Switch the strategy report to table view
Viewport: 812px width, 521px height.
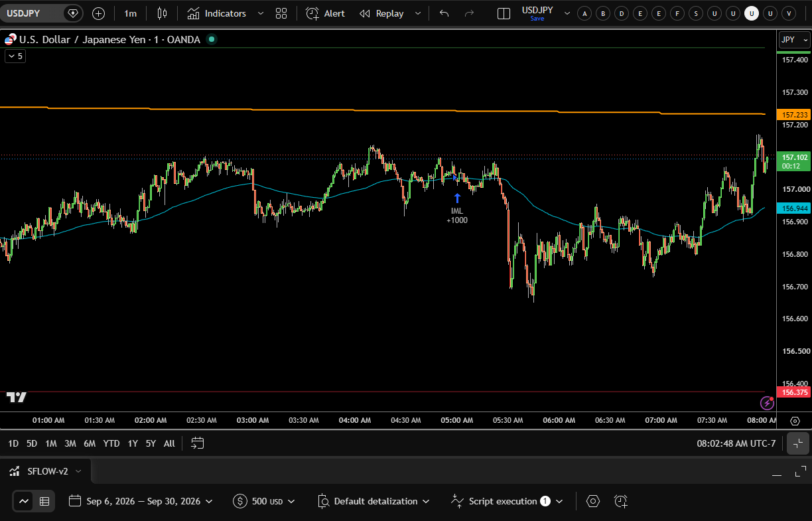pos(44,501)
